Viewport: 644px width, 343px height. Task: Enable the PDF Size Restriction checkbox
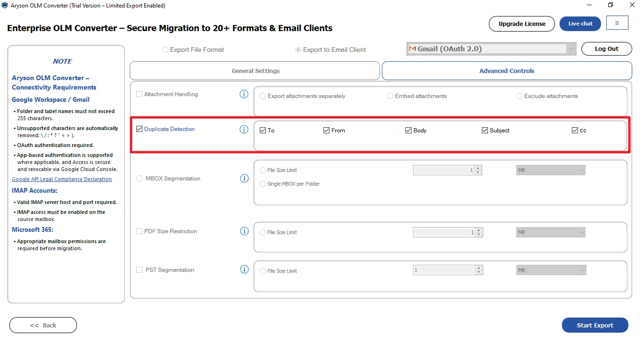point(140,231)
